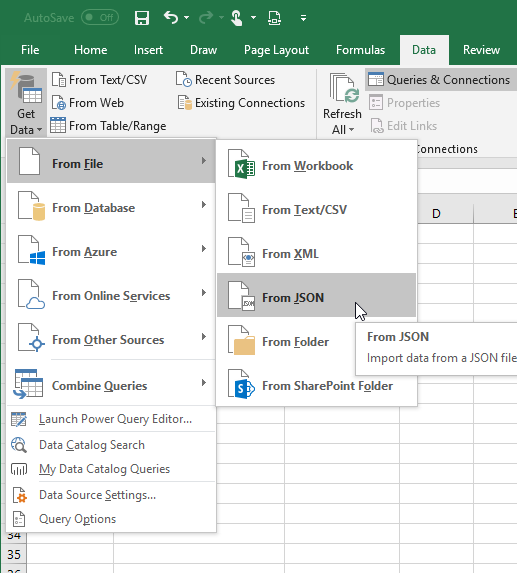Click From Web in the ribbon
The height and width of the screenshot is (573, 517).
coord(88,103)
